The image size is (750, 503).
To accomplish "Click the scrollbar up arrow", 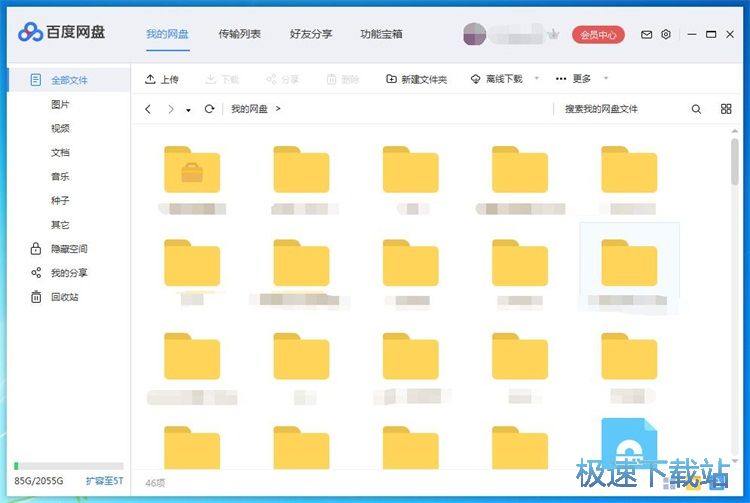I will pos(735,131).
